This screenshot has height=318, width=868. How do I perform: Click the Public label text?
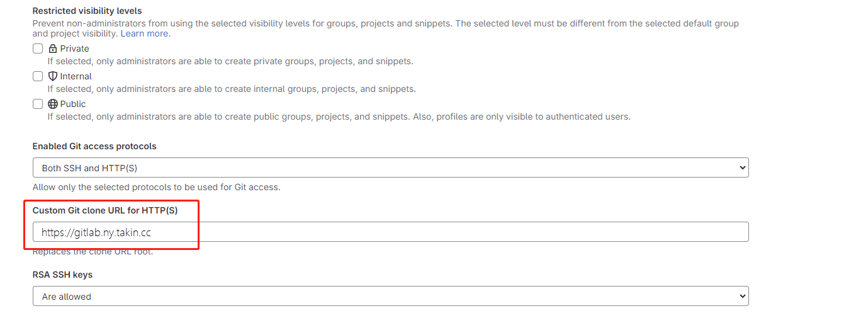click(73, 104)
